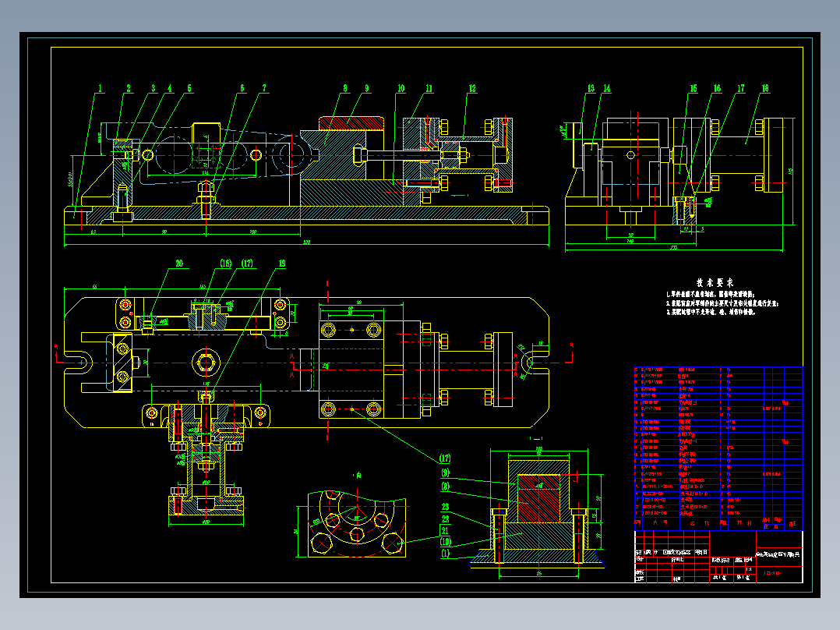The width and height of the screenshot is (840, 630).
Task: Select the red hatched block in section view
Action: click(538, 499)
